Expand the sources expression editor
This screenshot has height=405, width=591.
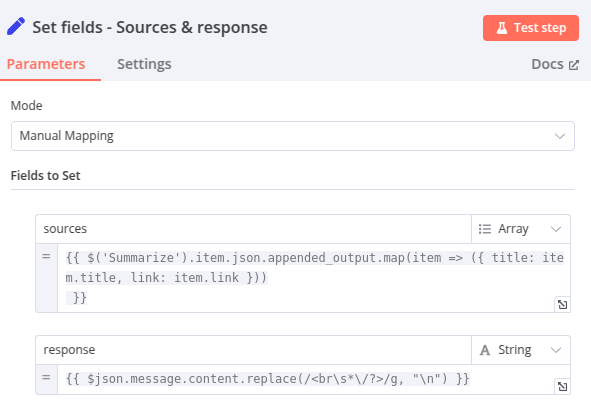(x=562, y=304)
